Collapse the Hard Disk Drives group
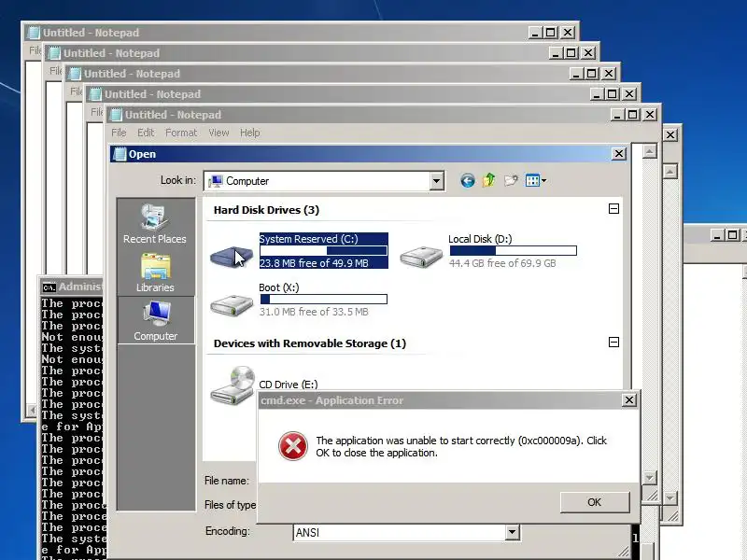The width and height of the screenshot is (747, 560). [613, 208]
